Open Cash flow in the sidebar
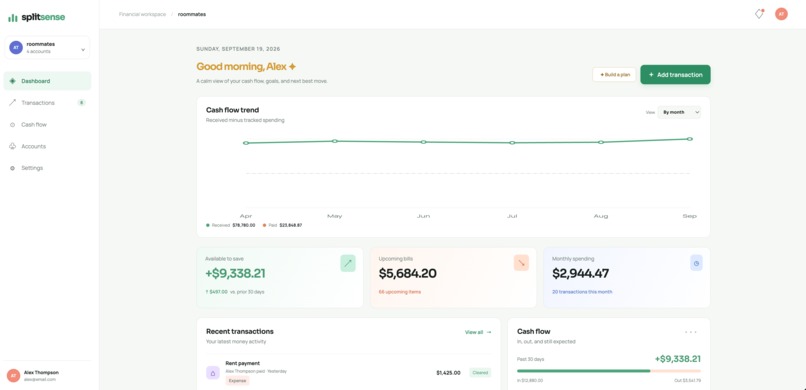 (47, 125)
